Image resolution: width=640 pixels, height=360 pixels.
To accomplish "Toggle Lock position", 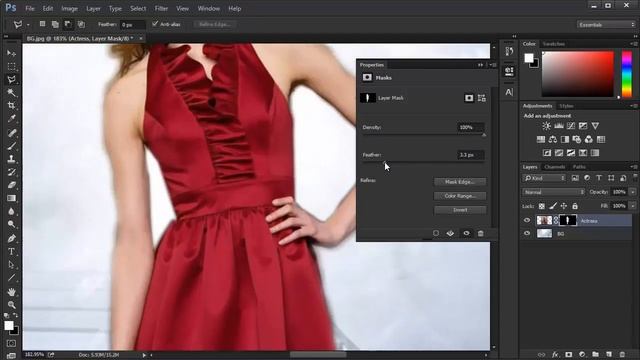I will [564, 206].
